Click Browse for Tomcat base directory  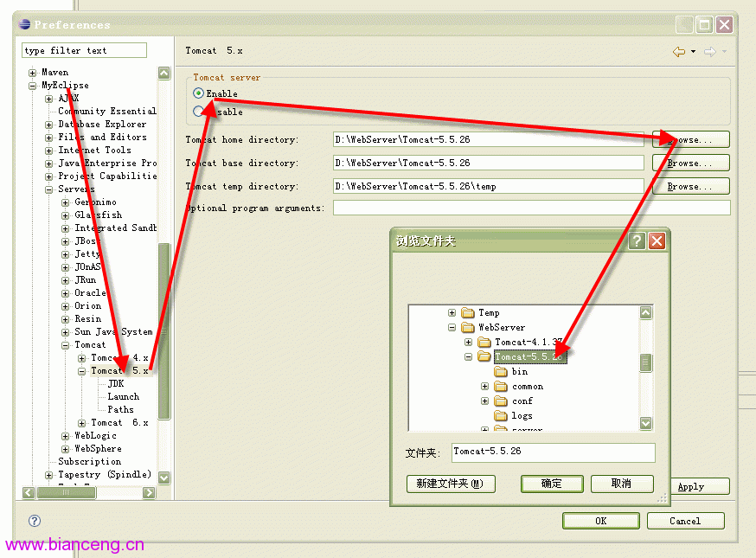pyautogui.click(x=690, y=163)
